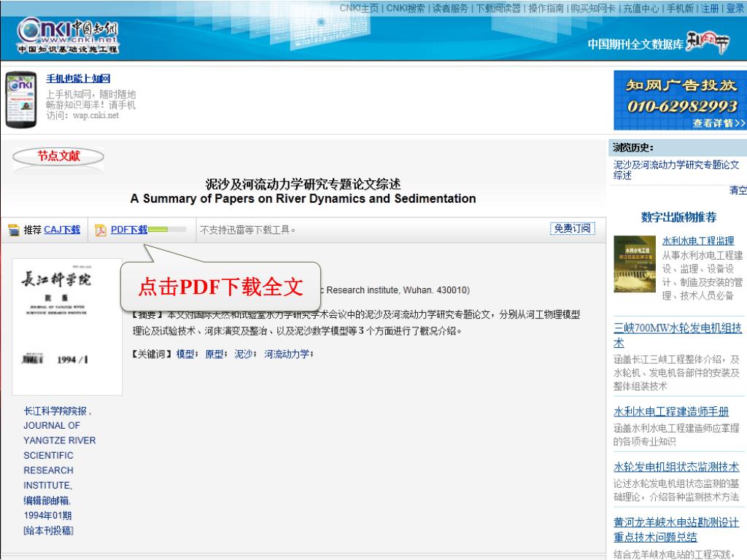Click the 给本刊投稿 link

coord(49,531)
